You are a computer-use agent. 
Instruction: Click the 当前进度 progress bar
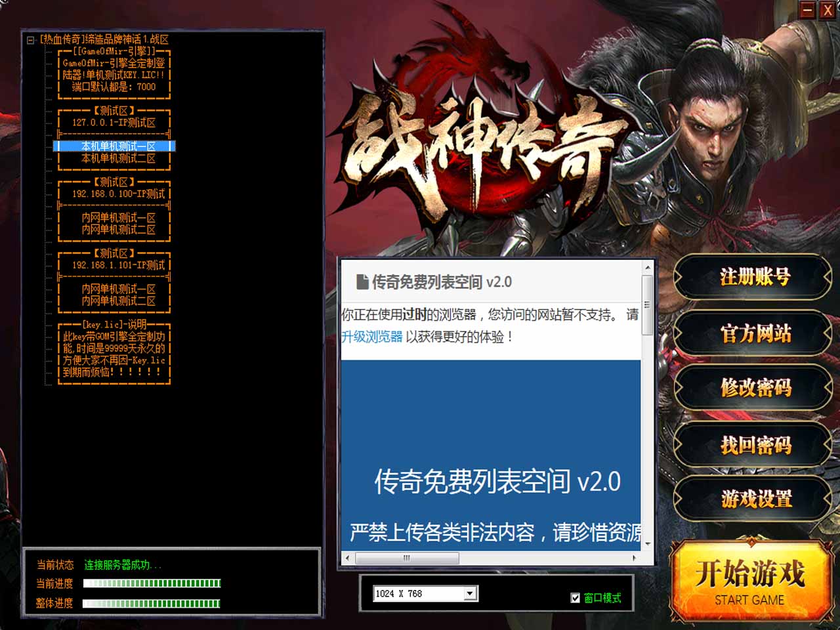point(152,583)
